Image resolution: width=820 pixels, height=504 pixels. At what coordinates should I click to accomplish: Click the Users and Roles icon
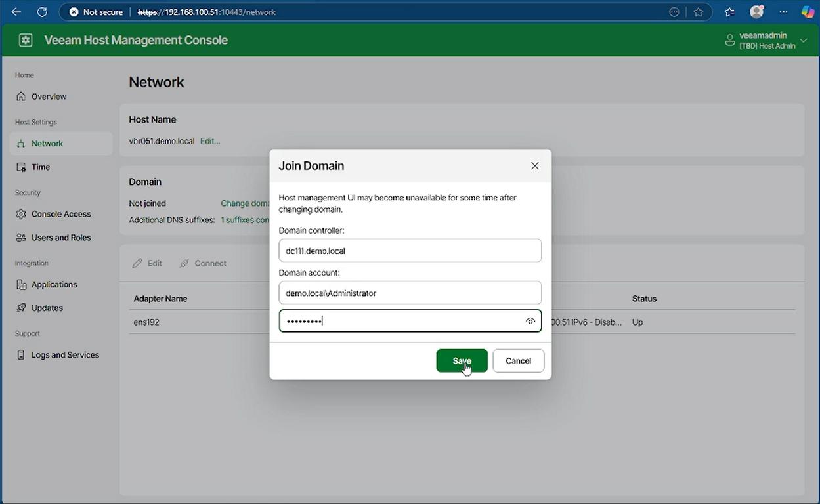click(21, 238)
